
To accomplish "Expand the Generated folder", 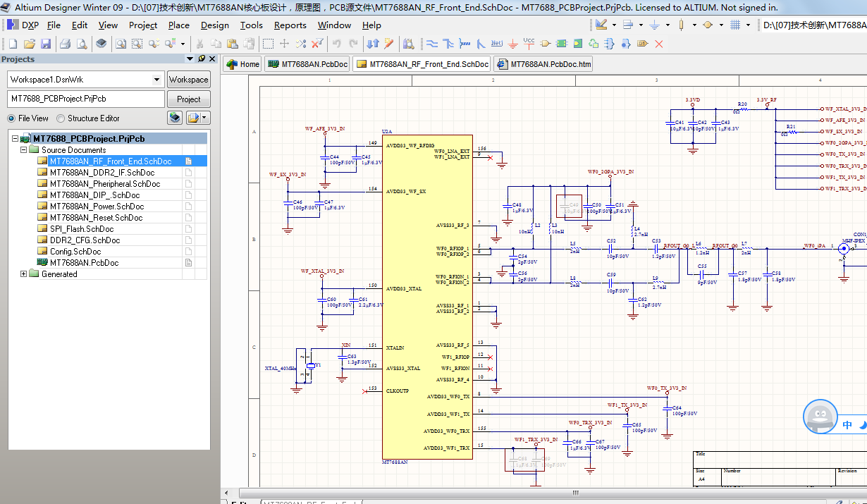I will click(23, 274).
